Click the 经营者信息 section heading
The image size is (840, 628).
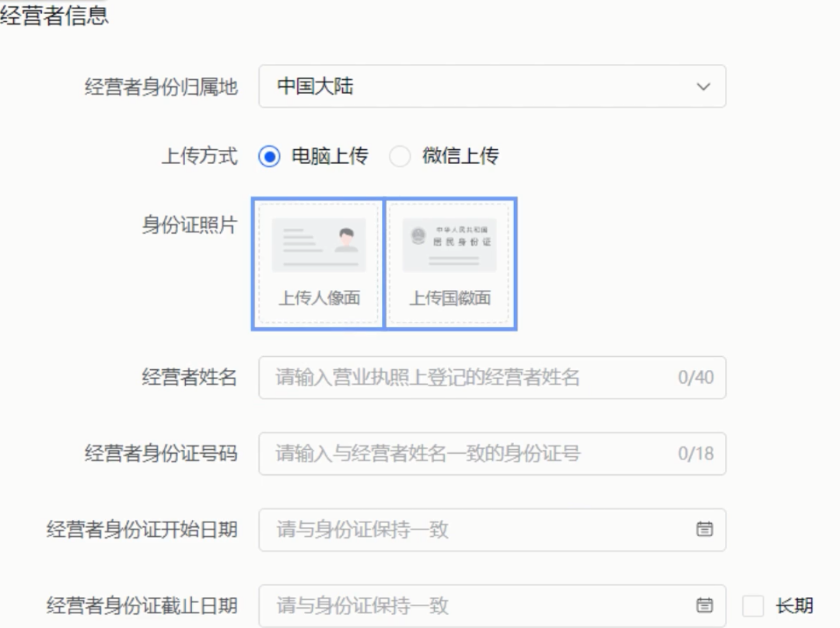point(54,15)
